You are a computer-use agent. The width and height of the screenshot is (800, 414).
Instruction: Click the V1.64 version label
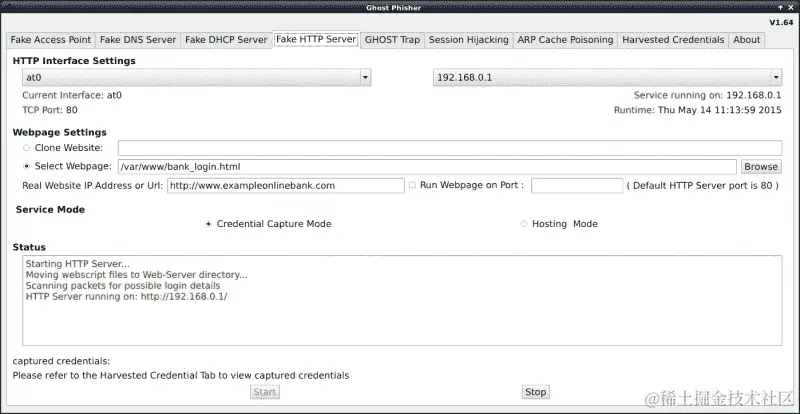[781, 22]
